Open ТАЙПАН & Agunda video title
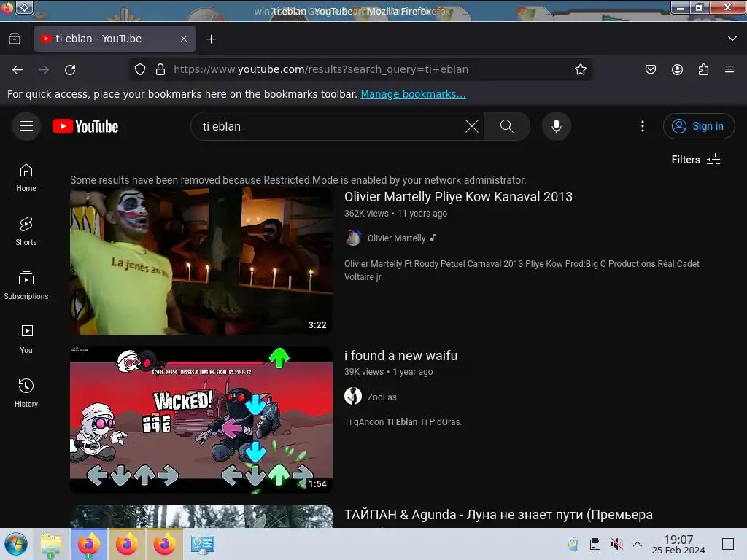747x560 pixels. click(x=498, y=515)
